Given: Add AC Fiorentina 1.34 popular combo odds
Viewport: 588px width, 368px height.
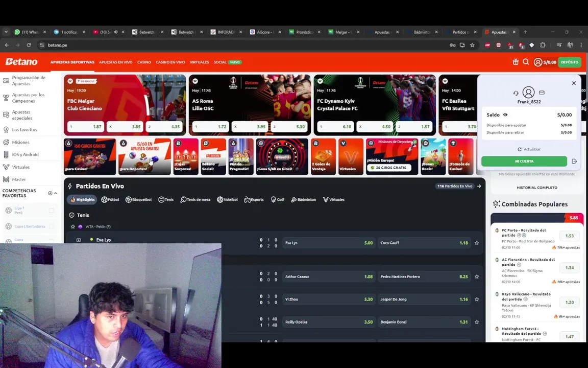Looking at the screenshot, I should [569, 268].
